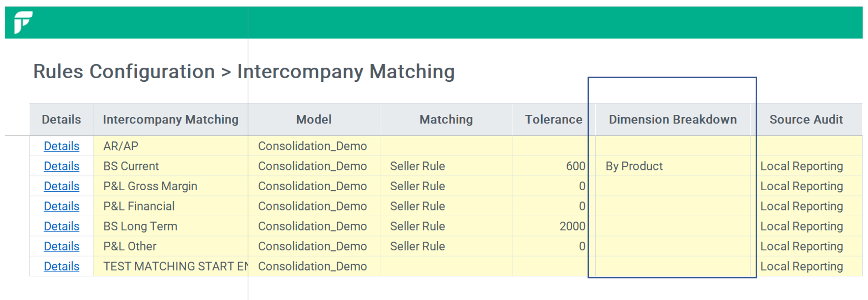Screen dimensions: 868x300
Task: Select Seller Rule in P&L Gross Margin row
Action: 446,186
